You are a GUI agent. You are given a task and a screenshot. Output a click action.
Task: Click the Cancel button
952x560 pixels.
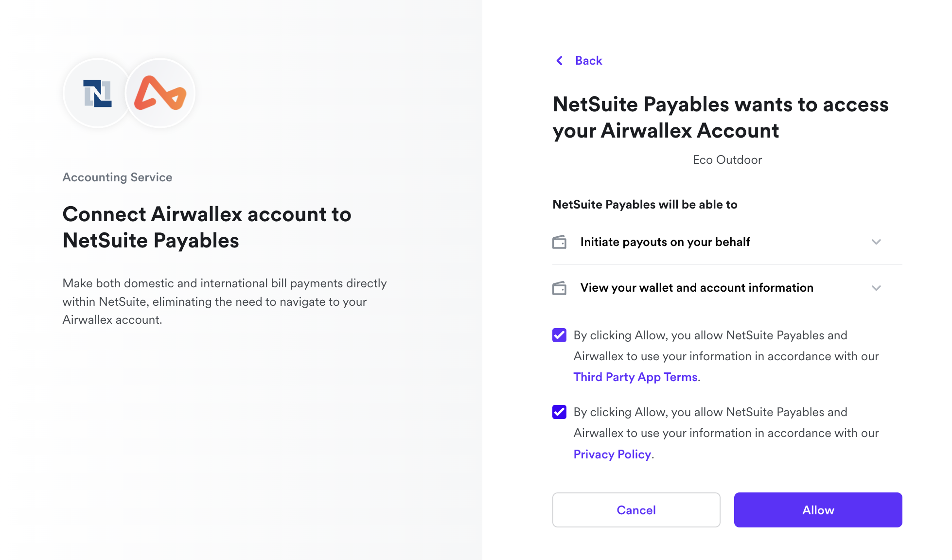pyautogui.click(x=636, y=510)
